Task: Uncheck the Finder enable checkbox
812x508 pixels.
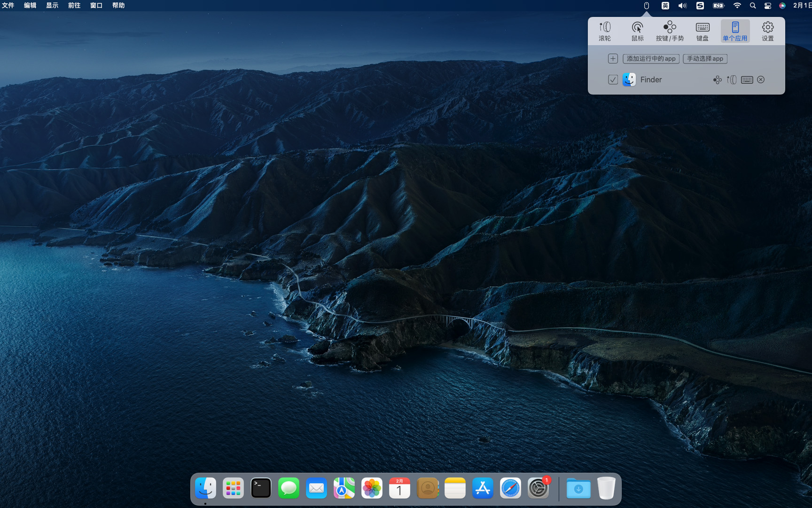Action: point(613,80)
